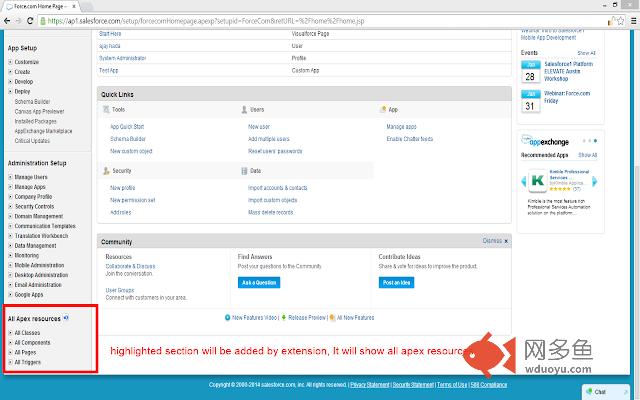Expand the Data Management node

click(x=10, y=246)
